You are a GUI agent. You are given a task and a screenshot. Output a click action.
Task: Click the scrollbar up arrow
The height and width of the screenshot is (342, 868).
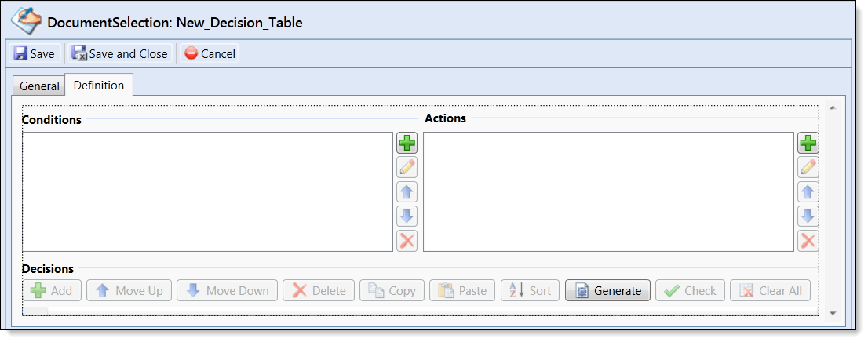point(833,107)
